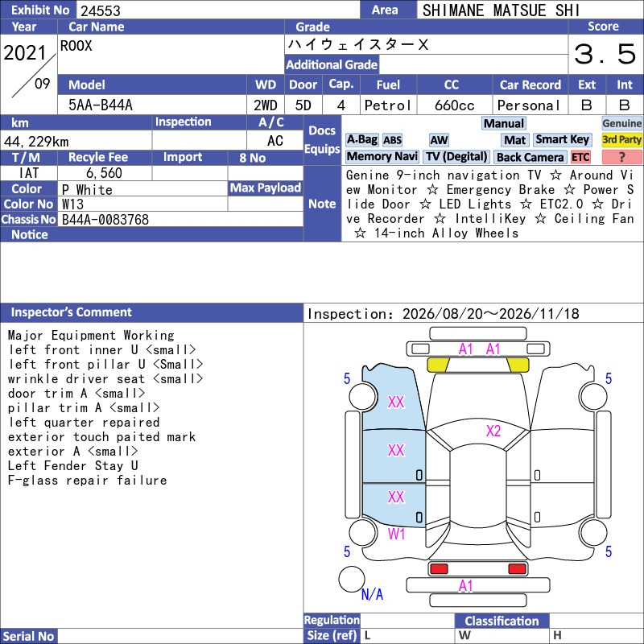
Task: Click 'Major Equipment Working' comment line
Action: [x=91, y=335]
